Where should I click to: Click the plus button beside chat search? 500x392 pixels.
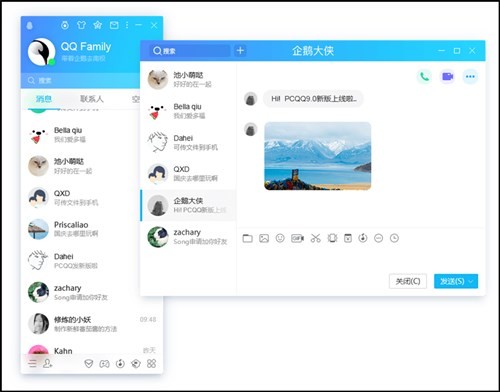point(240,51)
